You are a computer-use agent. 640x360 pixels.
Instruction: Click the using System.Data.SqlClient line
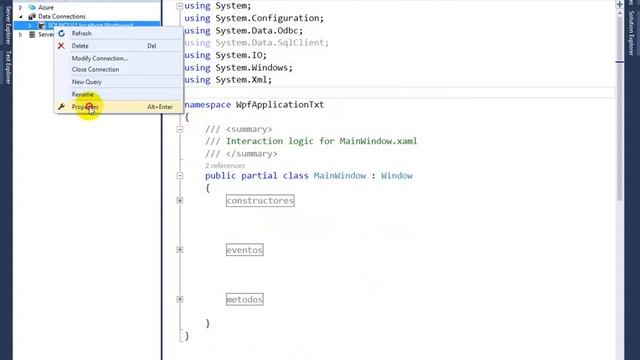(256, 42)
